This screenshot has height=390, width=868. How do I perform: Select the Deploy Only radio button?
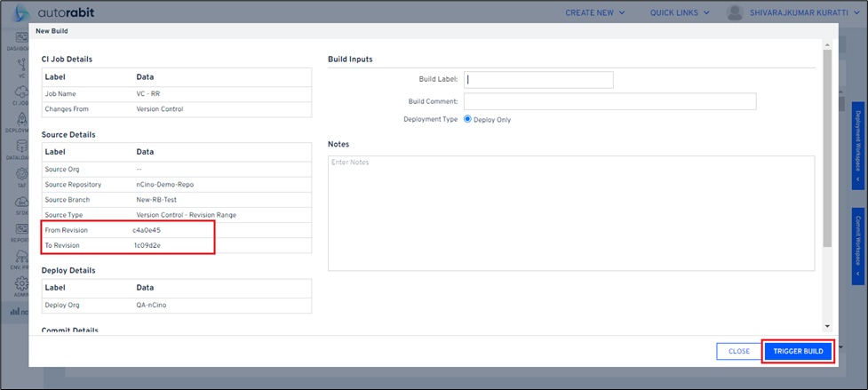[x=467, y=119]
